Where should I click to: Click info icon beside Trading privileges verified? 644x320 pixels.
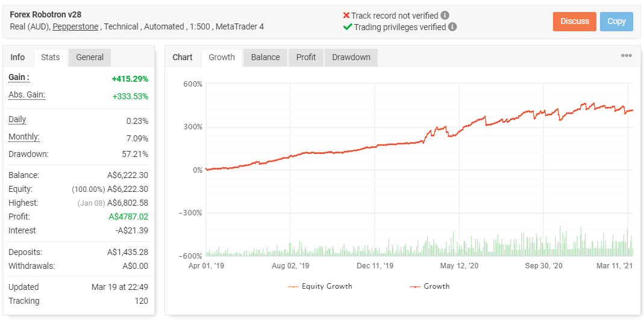click(452, 27)
